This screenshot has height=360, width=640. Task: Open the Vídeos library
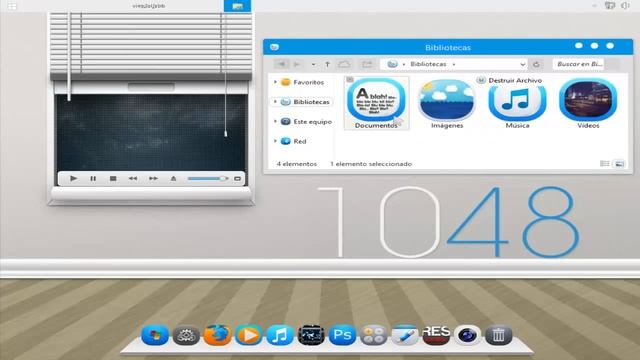click(588, 104)
